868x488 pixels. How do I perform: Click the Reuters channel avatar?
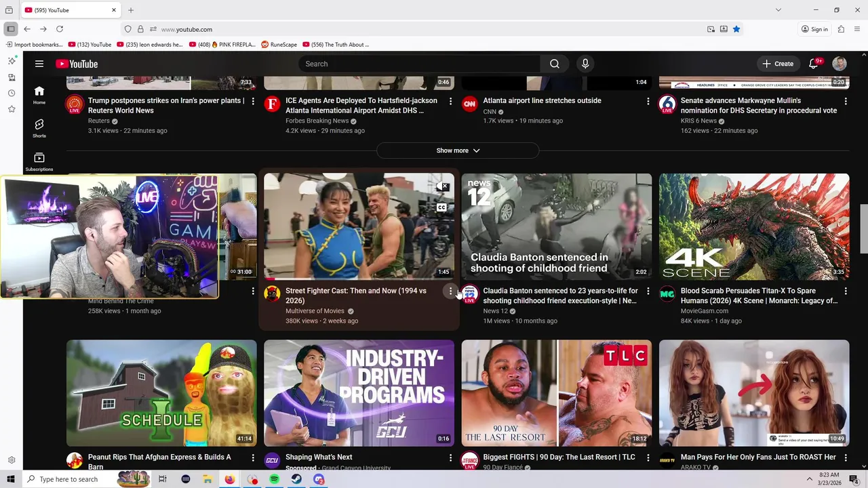pyautogui.click(x=75, y=104)
